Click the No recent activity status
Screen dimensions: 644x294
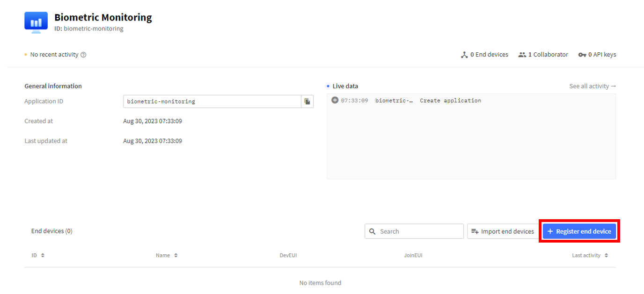point(54,55)
